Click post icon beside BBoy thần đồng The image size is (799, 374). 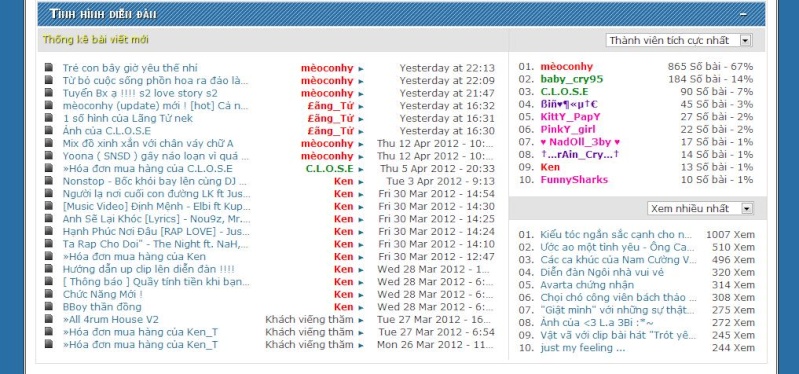coord(49,306)
